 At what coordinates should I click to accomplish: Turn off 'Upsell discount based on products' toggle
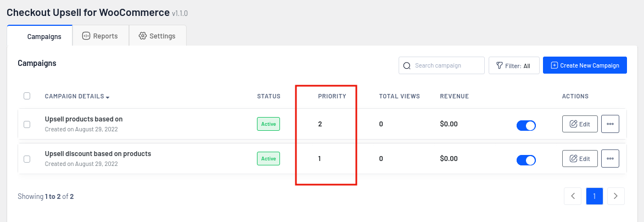click(526, 160)
